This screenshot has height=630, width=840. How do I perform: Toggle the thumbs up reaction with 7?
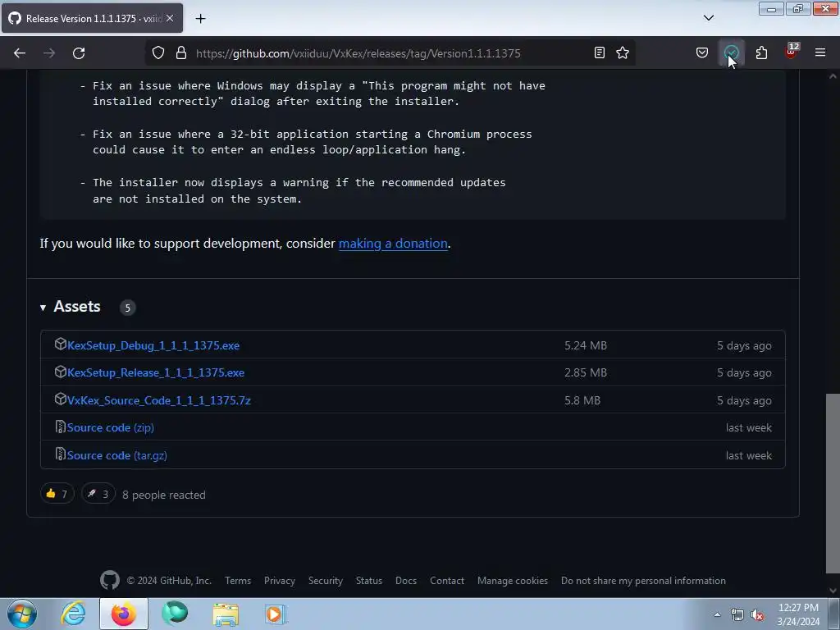coord(57,494)
